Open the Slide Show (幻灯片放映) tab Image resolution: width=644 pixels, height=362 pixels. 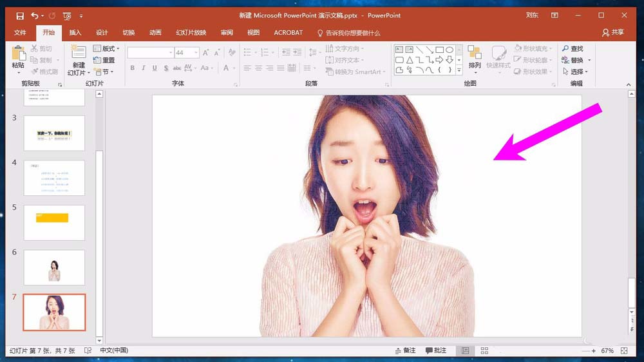click(191, 33)
